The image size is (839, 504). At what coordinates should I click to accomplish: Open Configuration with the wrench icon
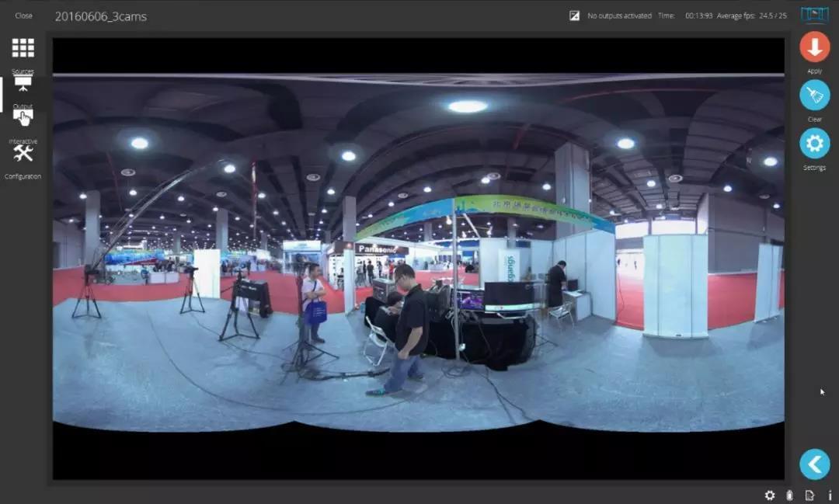[23, 154]
